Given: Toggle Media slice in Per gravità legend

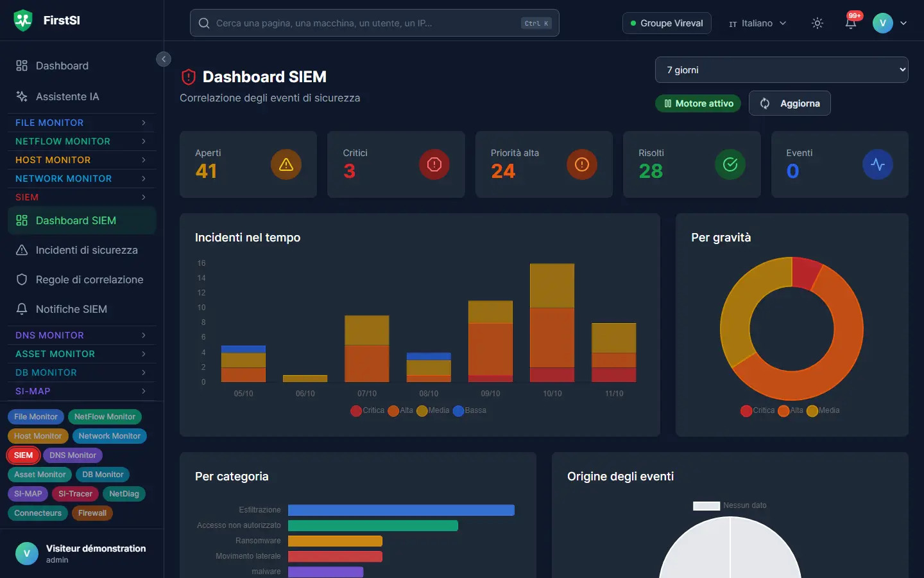Looking at the screenshot, I should [823, 410].
